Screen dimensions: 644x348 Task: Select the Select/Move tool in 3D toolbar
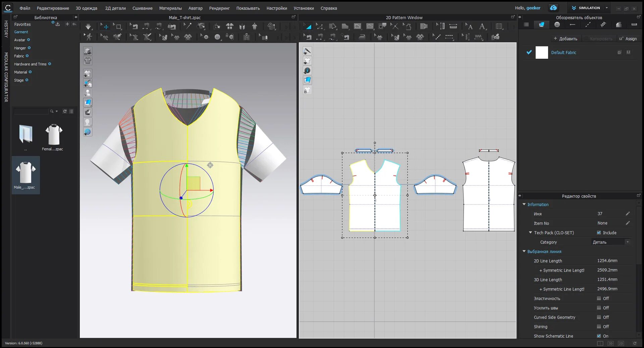(x=105, y=26)
